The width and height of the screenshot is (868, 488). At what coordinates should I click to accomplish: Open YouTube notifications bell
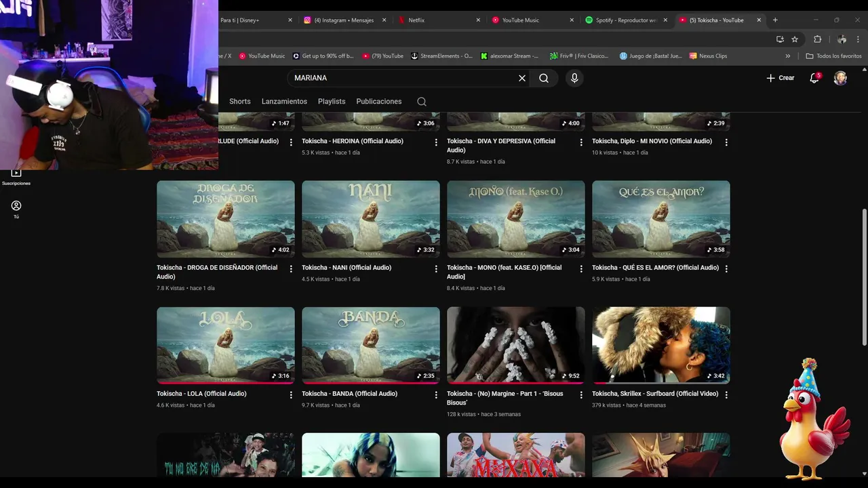pos(814,78)
